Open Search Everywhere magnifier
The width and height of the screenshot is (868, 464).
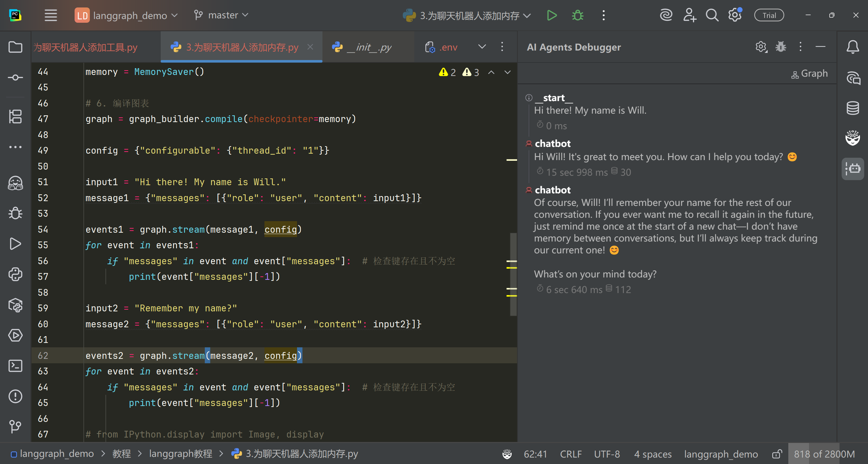click(x=712, y=15)
